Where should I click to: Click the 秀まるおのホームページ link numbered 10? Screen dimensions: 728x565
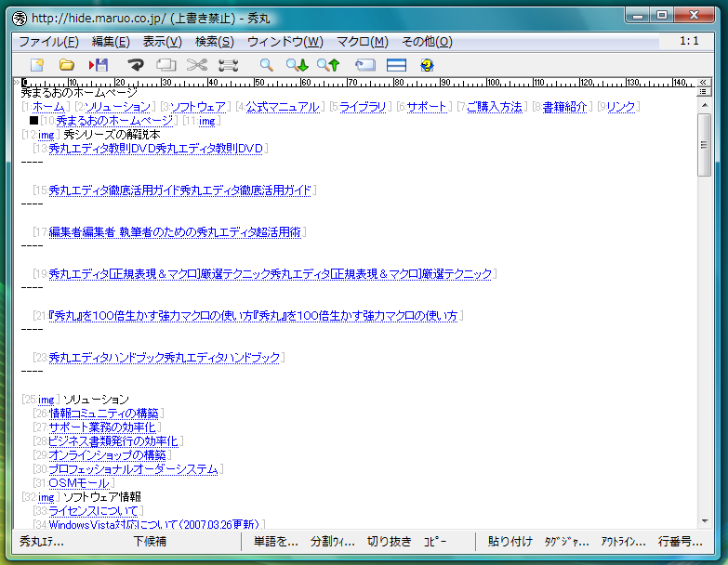[x=114, y=121]
